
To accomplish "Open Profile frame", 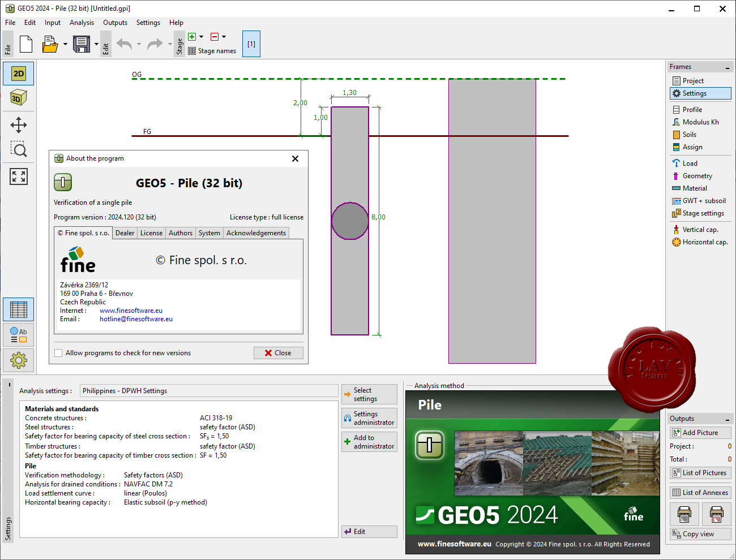I will coord(700,110).
